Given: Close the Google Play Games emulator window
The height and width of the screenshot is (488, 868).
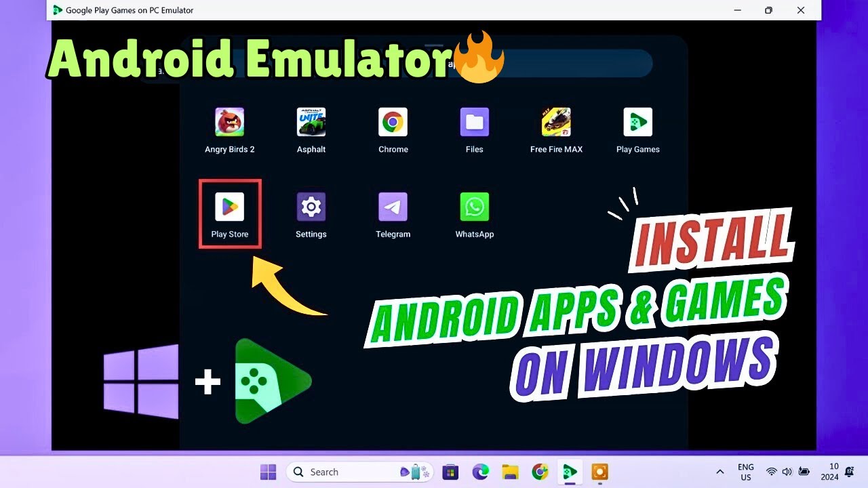Looking at the screenshot, I should click(801, 10).
